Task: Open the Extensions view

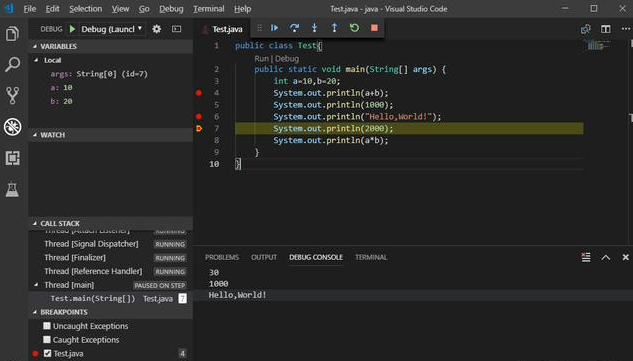Action: point(13,158)
